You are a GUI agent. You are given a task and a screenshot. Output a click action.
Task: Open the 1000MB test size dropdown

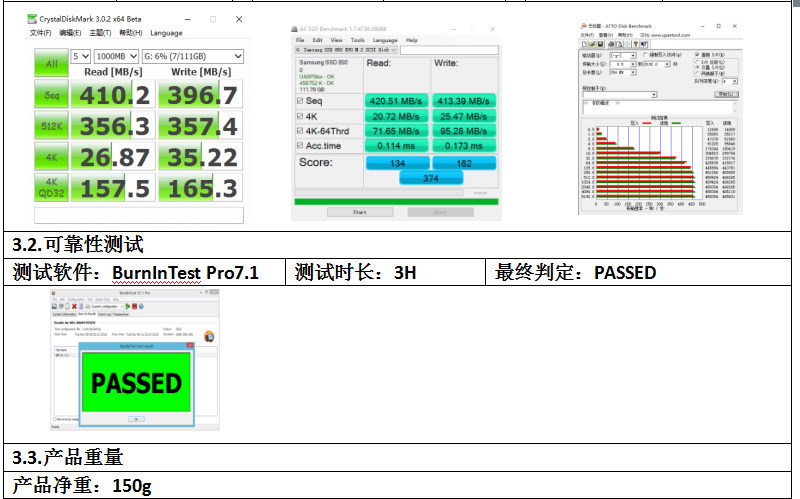pos(116,56)
